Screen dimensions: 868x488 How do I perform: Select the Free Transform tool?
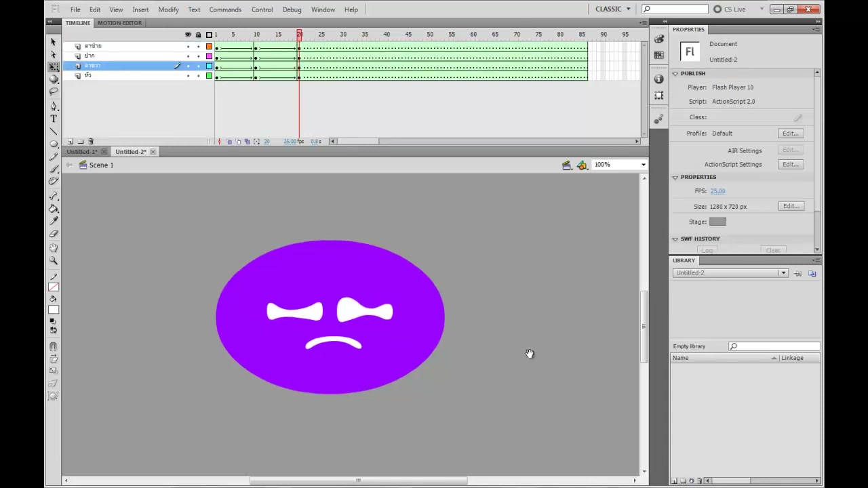pos(54,66)
